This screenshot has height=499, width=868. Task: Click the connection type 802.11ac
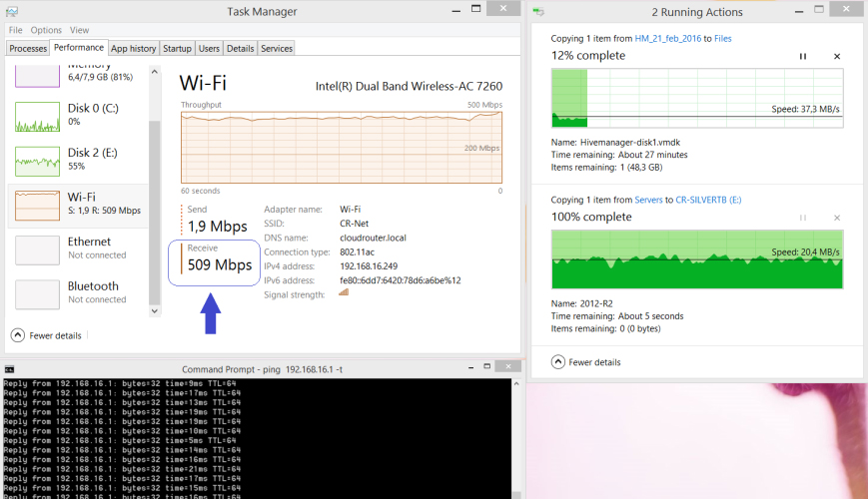tap(357, 252)
